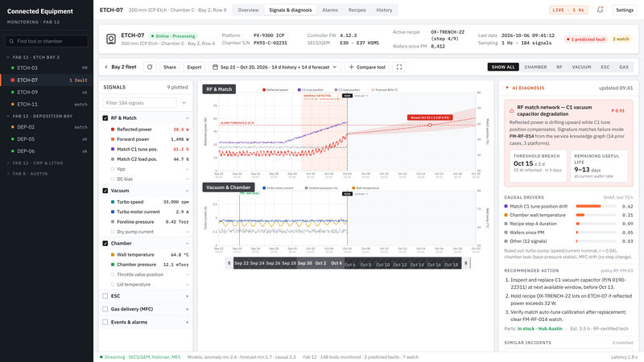Collapse the Vacuum signal group
This screenshot has height=362, width=644.
(187, 191)
